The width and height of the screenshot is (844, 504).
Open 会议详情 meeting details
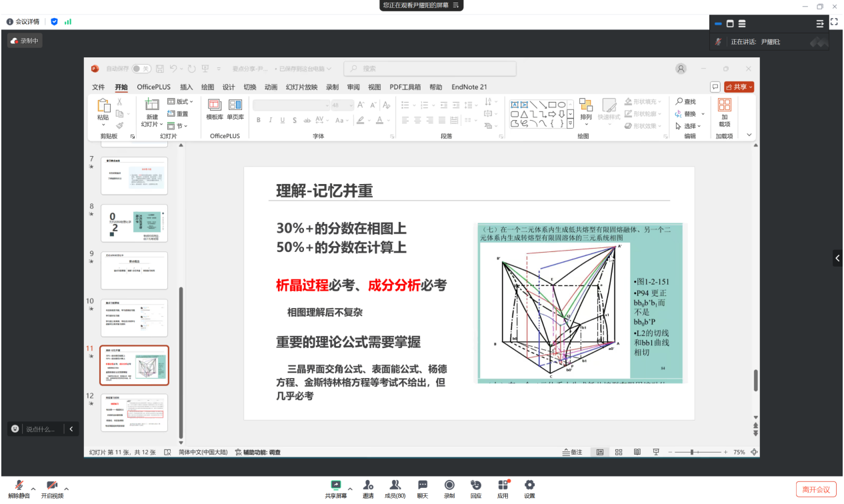pyautogui.click(x=23, y=21)
